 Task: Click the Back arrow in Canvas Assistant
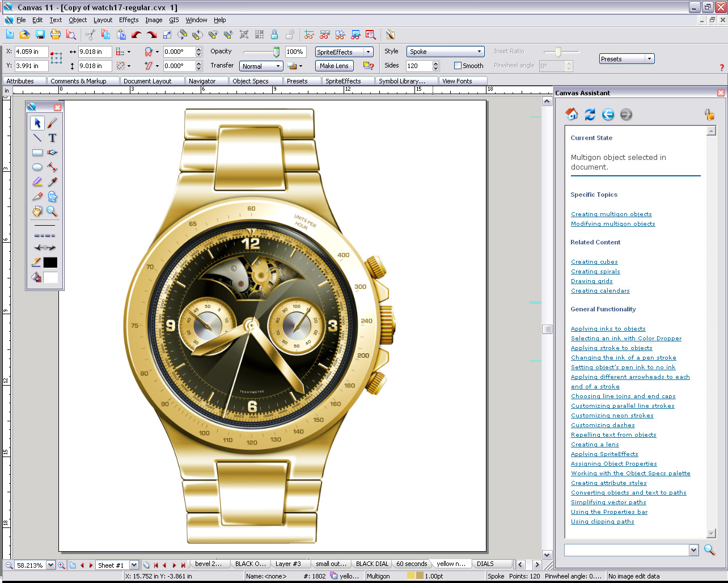(x=608, y=114)
